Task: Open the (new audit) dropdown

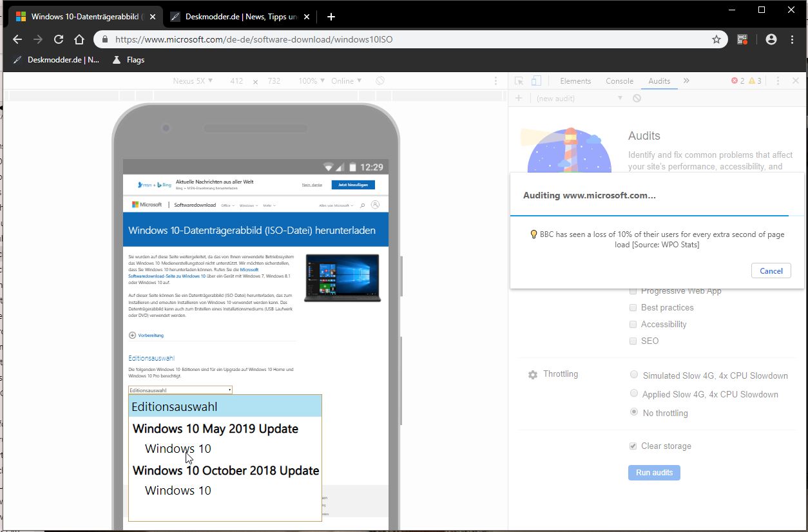Action: click(579, 99)
